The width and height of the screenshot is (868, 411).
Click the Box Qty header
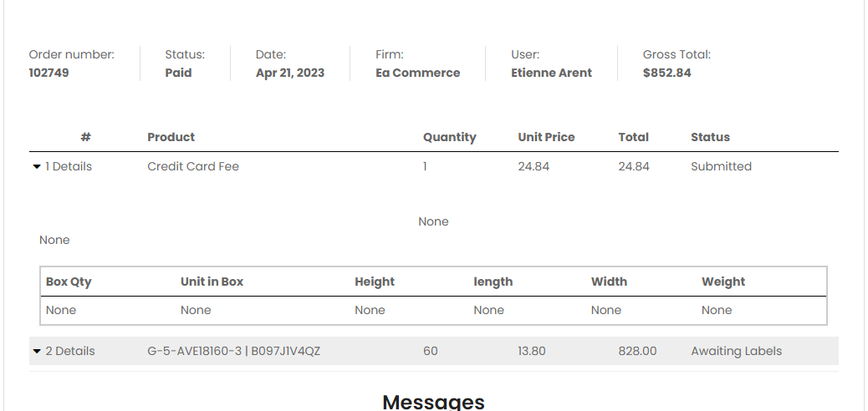[x=69, y=282]
